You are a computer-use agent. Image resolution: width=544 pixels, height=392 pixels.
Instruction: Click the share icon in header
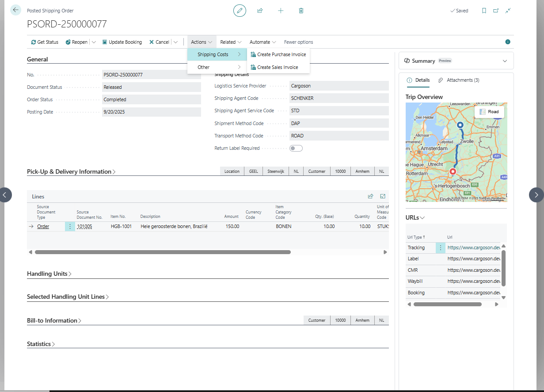coord(260,11)
